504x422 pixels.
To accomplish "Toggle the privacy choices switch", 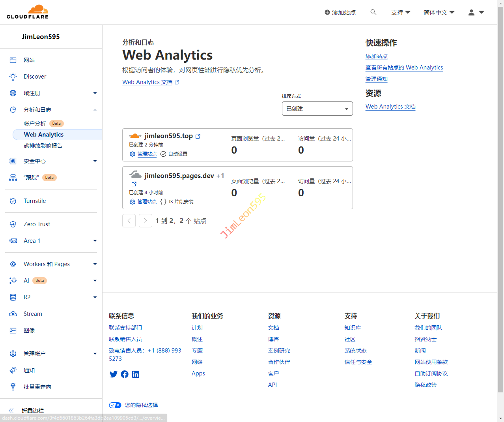I will 115,405.
